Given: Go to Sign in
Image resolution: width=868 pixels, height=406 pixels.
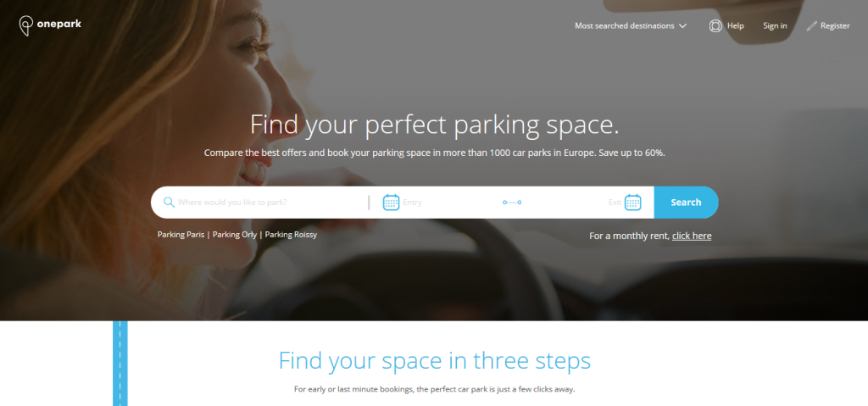Looking at the screenshot, I should [x=775, y=26].
